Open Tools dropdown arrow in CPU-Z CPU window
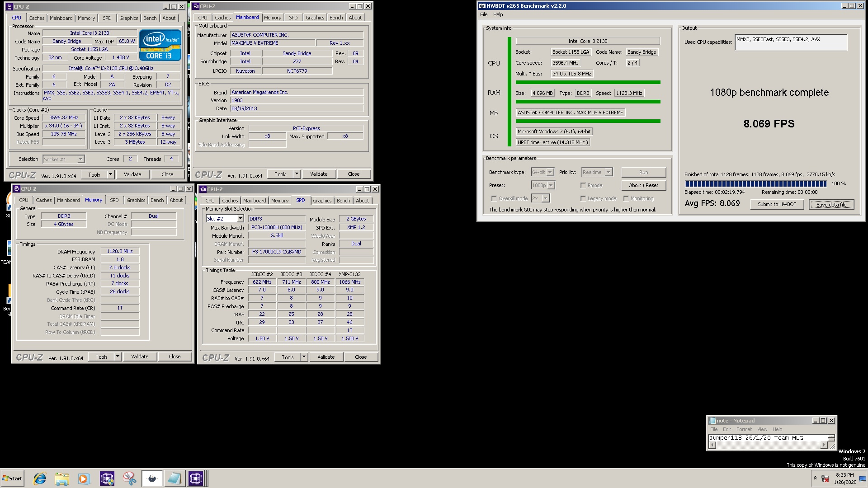The height and width of the screenshot is (488, 868). (110, 174)
